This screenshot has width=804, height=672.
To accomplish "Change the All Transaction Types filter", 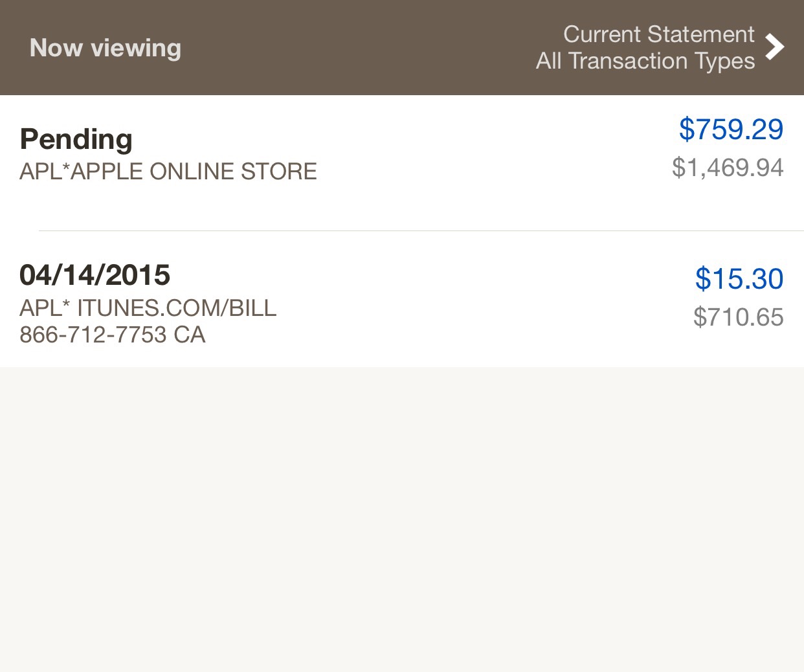I will coord(645,61).
